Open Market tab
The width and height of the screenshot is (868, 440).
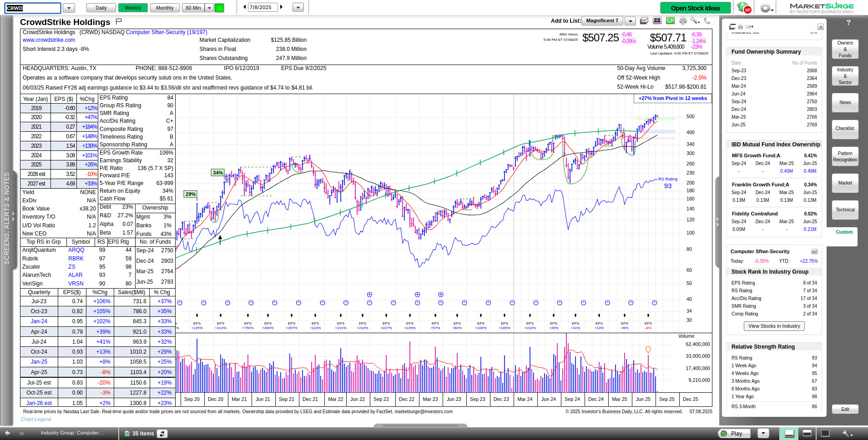[845, 183]
